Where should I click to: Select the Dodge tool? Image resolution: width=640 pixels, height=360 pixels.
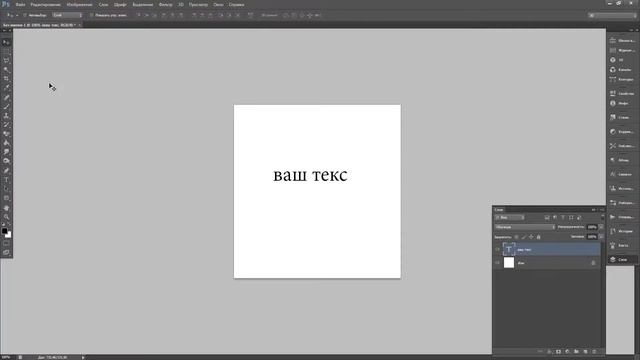6,161
